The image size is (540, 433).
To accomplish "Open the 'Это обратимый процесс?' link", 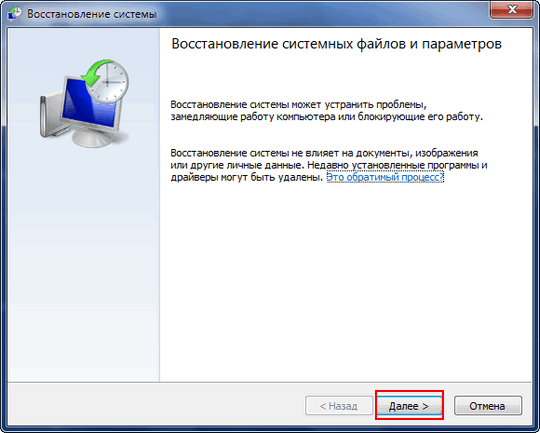I will tap(385, 177).
